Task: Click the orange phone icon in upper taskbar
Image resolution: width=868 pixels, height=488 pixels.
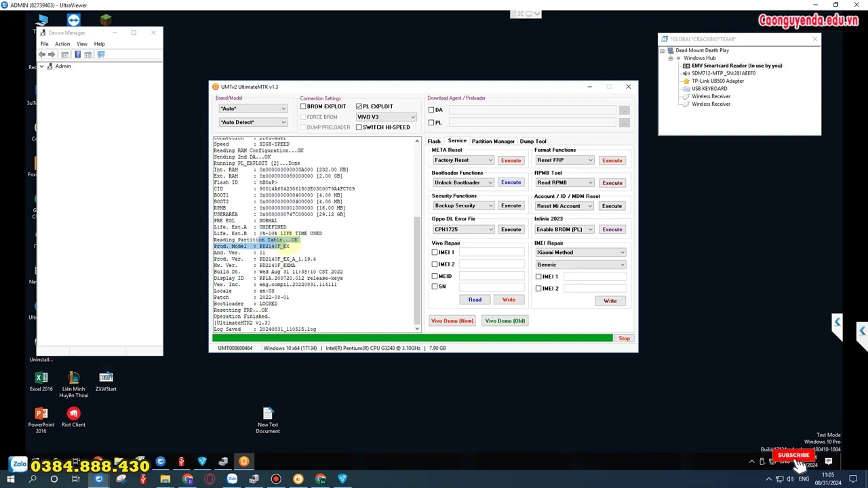Action: [244, 462]
